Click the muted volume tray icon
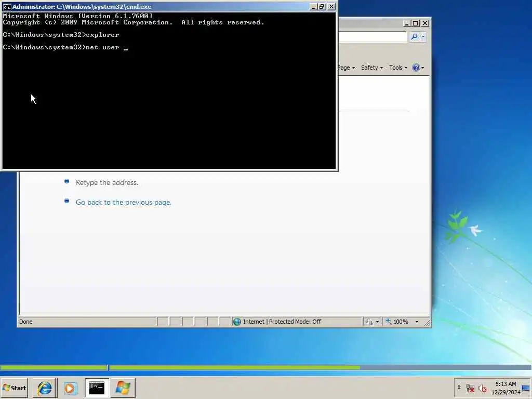 pos(483,388)
